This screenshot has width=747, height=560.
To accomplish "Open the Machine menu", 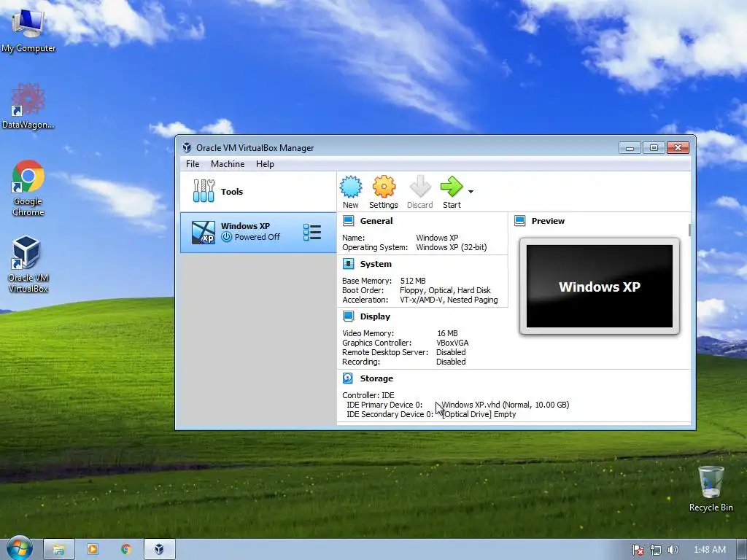I will [x=228, y=164].
